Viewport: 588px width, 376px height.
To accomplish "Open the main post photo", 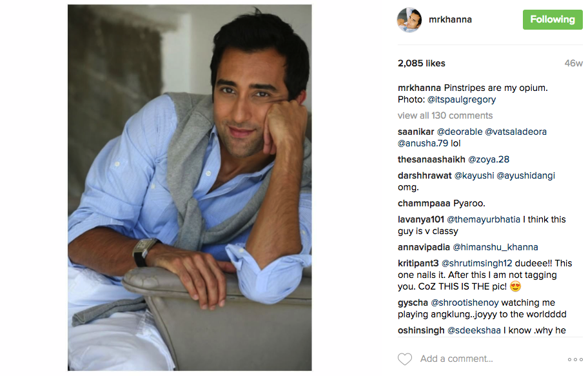I will 190,188.
